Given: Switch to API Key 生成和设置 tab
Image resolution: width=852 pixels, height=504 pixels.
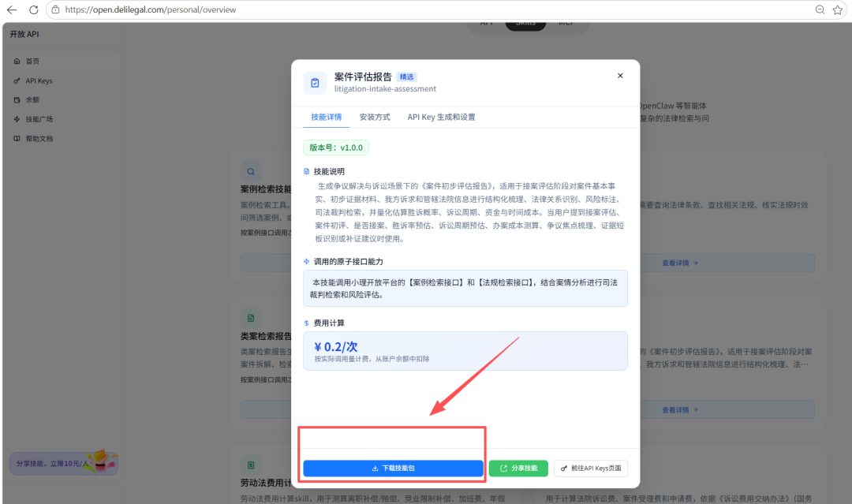Looking at the screenshot, I should point(441,117).
